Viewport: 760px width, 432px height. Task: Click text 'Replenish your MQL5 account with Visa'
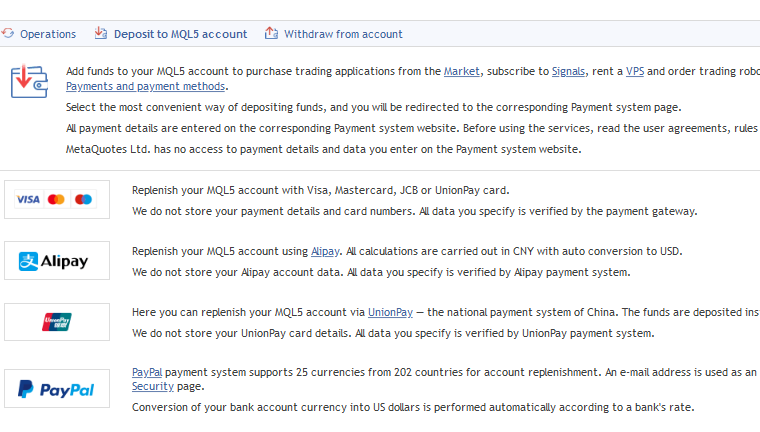coord(230,191)
